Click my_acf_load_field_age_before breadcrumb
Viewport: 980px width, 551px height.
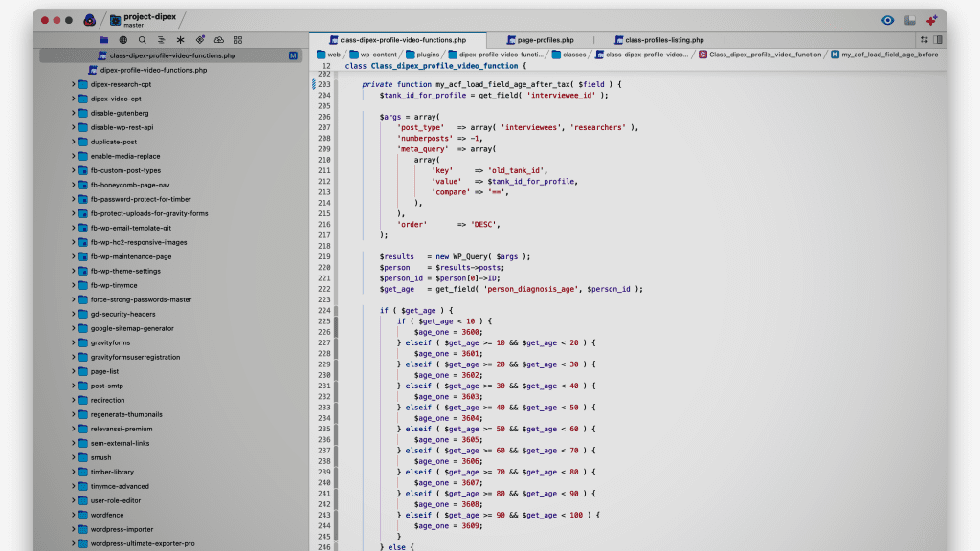tap(884, 55)
